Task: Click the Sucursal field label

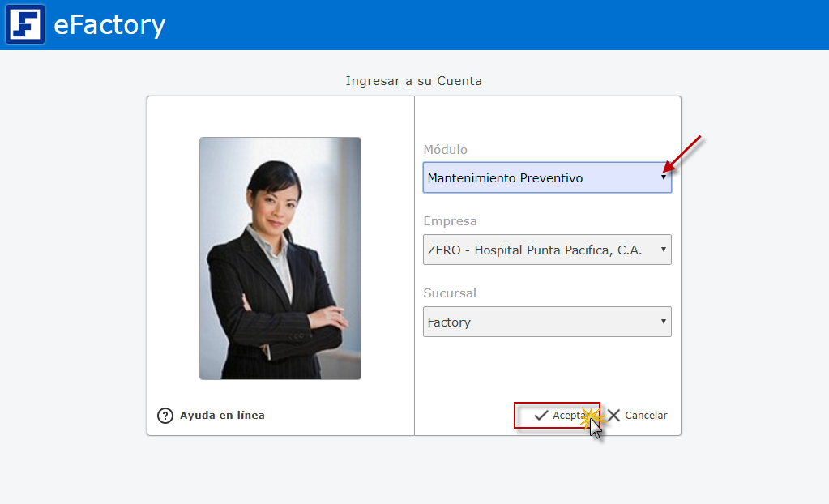Action: (x=450, y=293)
